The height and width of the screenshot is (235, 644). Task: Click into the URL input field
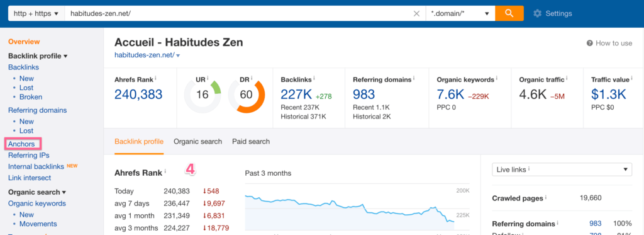click(x=238, y=14)
